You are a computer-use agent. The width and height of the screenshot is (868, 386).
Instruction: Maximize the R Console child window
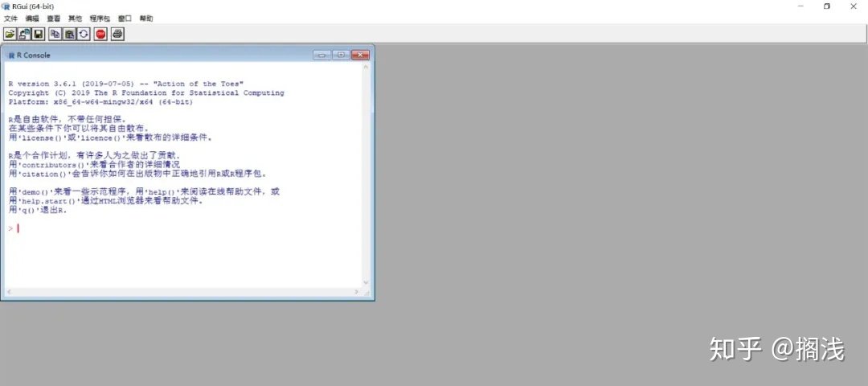tap(341, 55)
